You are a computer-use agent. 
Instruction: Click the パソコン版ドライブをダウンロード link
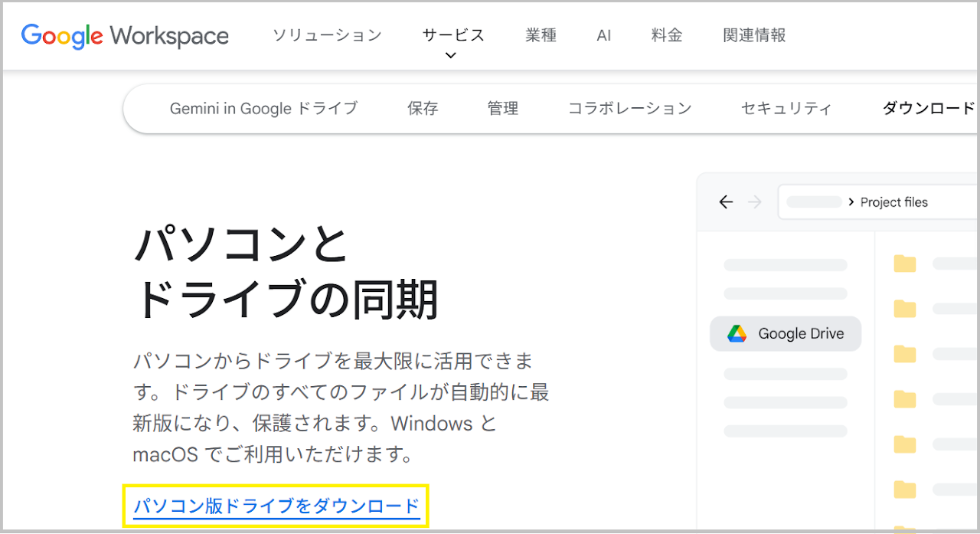click(276, 506)
